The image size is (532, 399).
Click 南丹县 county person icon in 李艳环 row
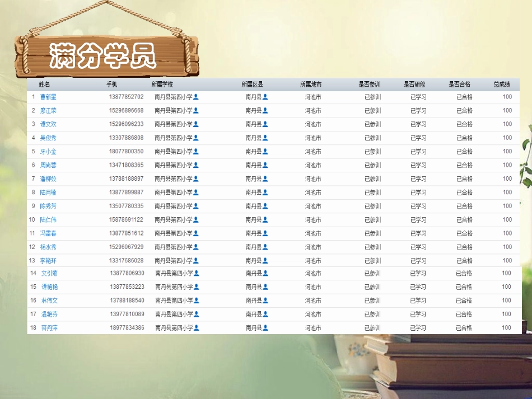coord(265,261)
